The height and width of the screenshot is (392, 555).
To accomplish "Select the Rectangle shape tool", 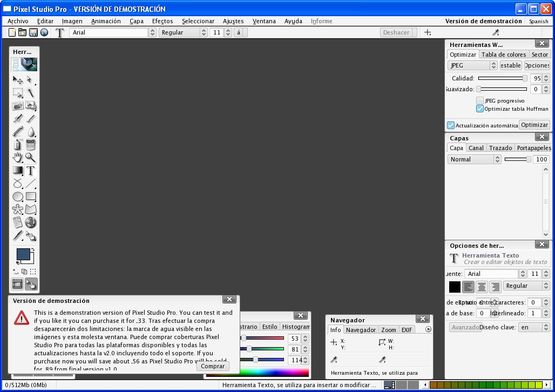I will [31, 197].
